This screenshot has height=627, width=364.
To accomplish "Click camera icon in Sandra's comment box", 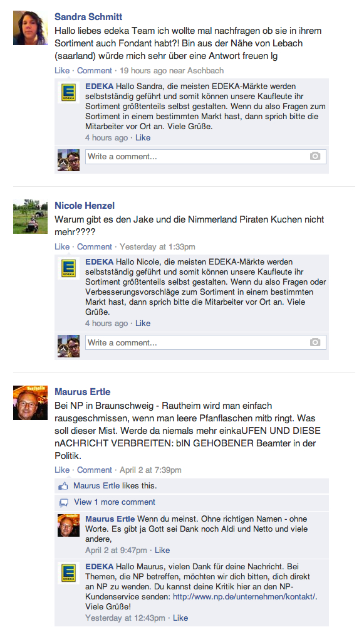I will pyautogui.click(x=315, y=156).
